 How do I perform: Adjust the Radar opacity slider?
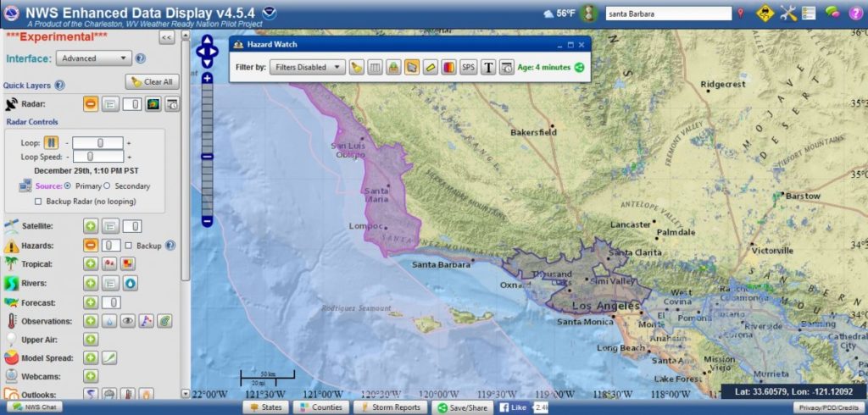(x=131, y=103)
